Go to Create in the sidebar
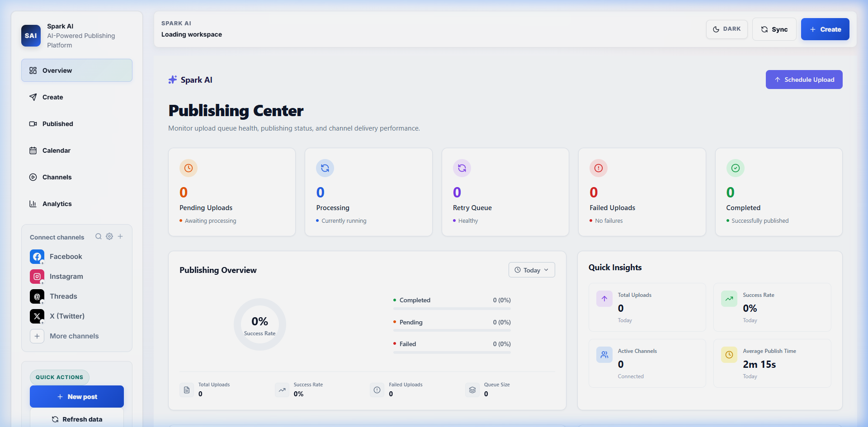This screenshot has height=427, width=868. tap(77, 97)
